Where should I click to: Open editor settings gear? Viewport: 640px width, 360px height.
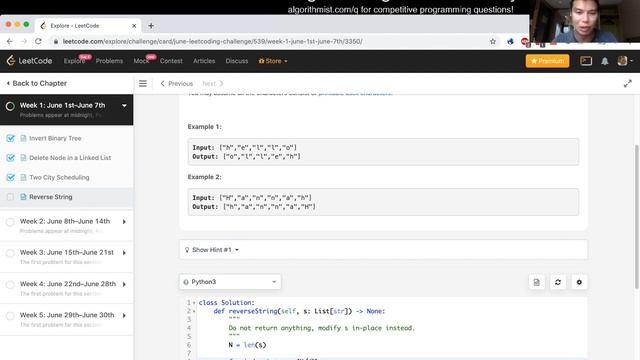[579, 282]
